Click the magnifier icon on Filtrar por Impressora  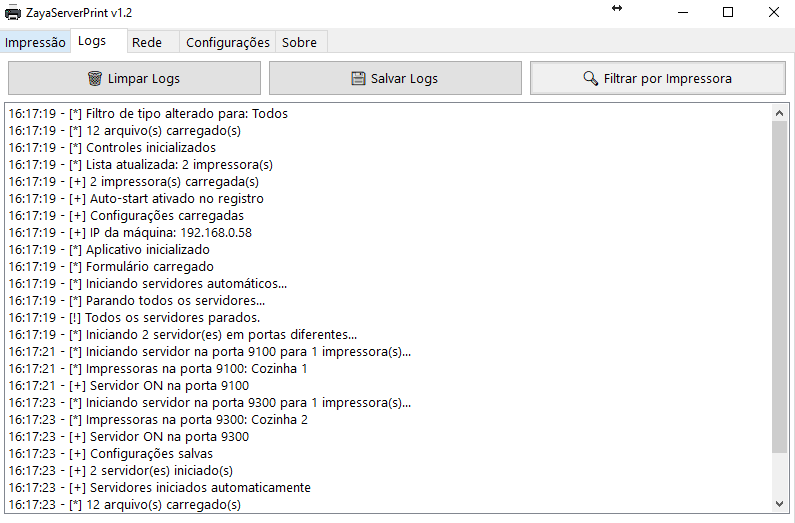tap(590, 78)
